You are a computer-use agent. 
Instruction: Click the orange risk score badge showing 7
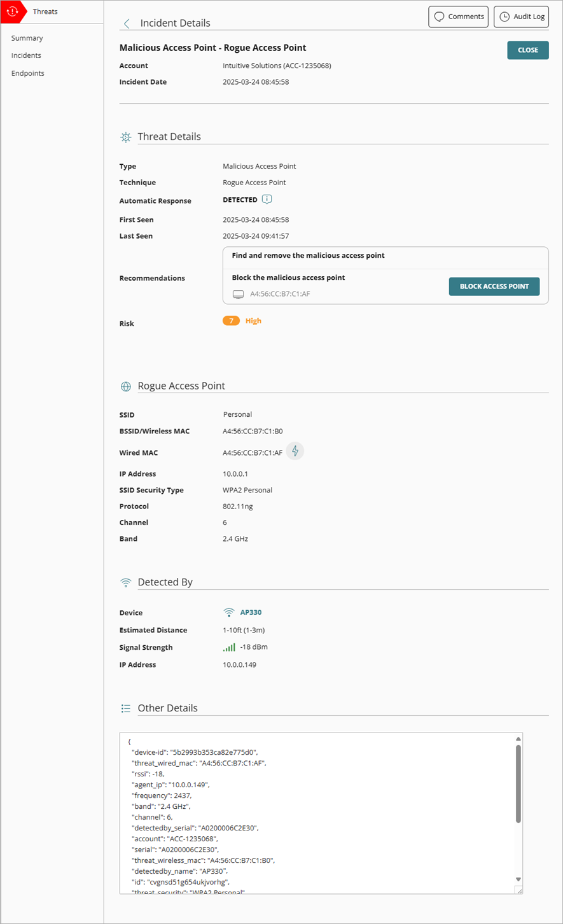click(231, 321)
